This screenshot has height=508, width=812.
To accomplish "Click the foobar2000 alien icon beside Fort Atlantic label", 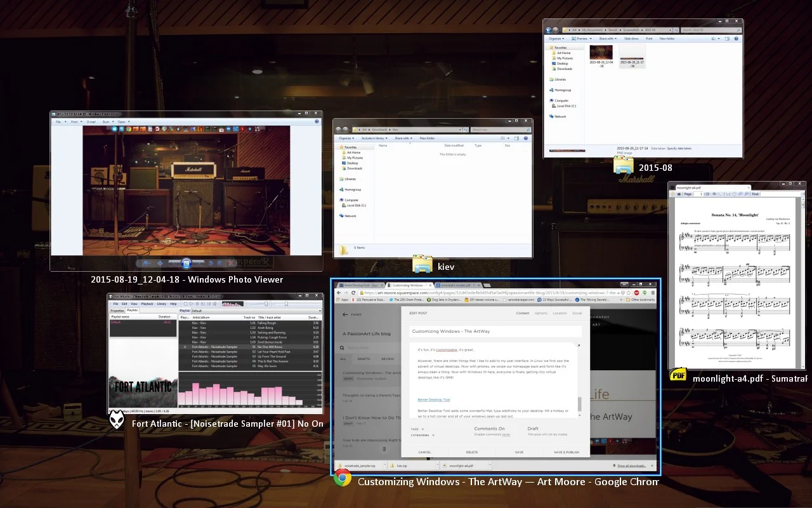I will click(117, 420).
